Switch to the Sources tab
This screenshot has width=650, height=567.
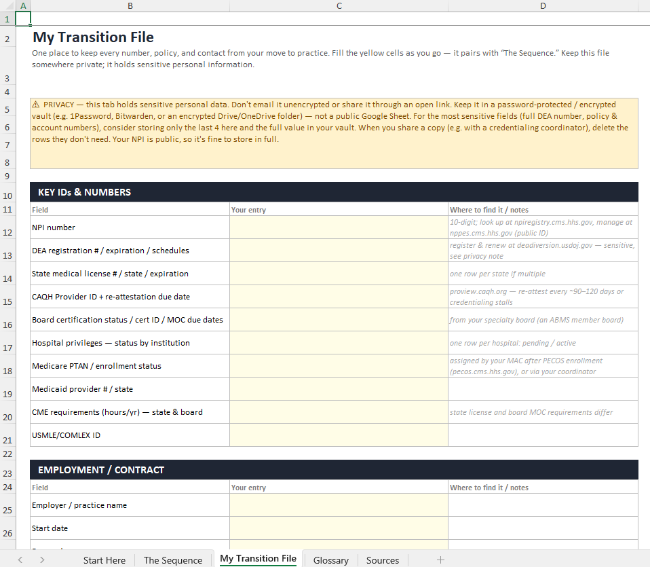pos(382,560)
